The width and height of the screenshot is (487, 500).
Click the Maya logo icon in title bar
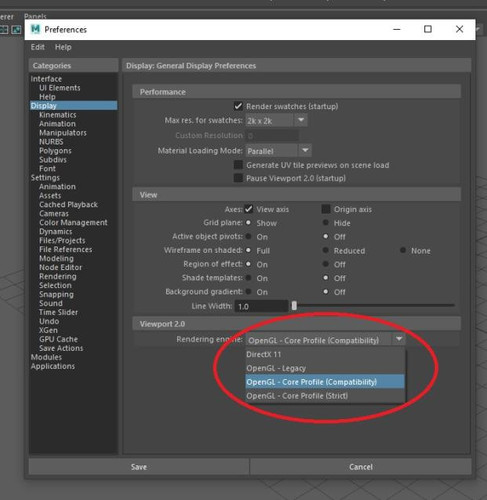pos(35,29)
